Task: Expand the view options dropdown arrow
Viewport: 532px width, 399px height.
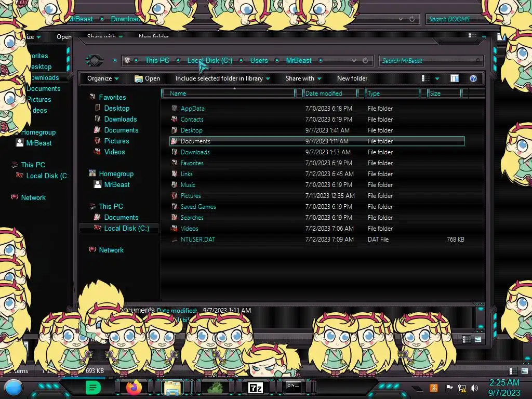Action: click(437, 79)
